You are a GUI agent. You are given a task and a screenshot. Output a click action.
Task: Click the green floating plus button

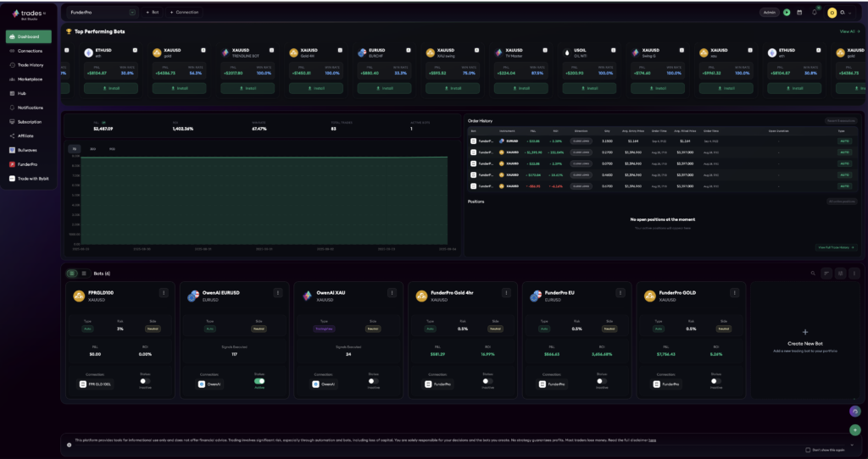[855, 429]
